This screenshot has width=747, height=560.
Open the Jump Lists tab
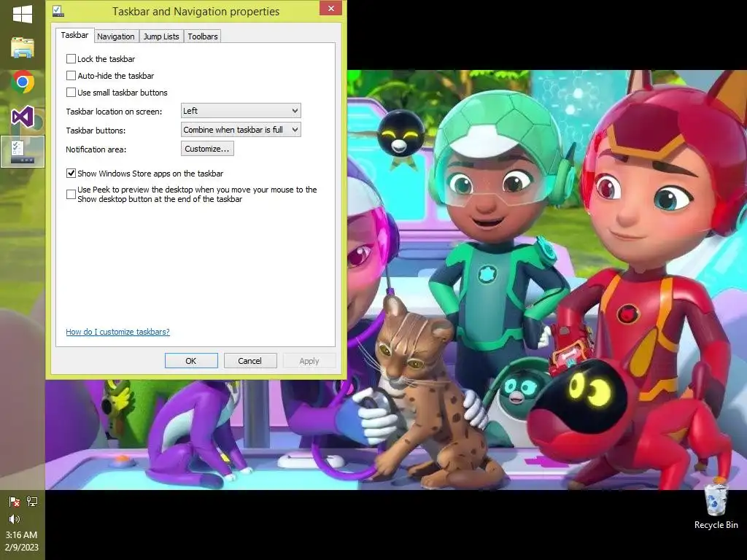coord(161,36)
